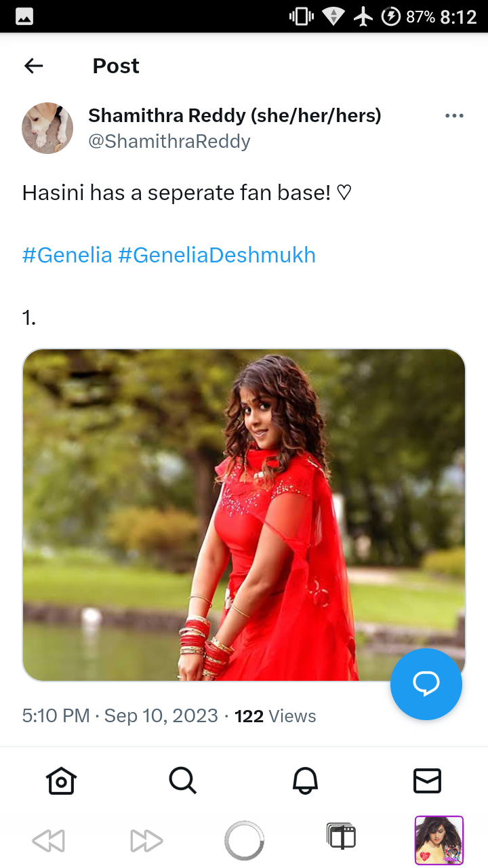Open the Shamithra Reddy display name
The width and height of the screenshot is (488, 868).
(x=235, y=116)
